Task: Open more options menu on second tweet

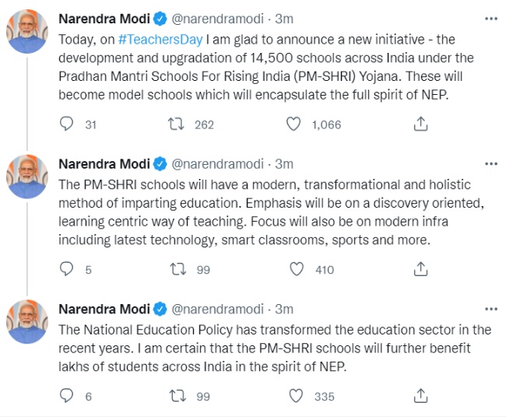Action: [x=490, y=163]
